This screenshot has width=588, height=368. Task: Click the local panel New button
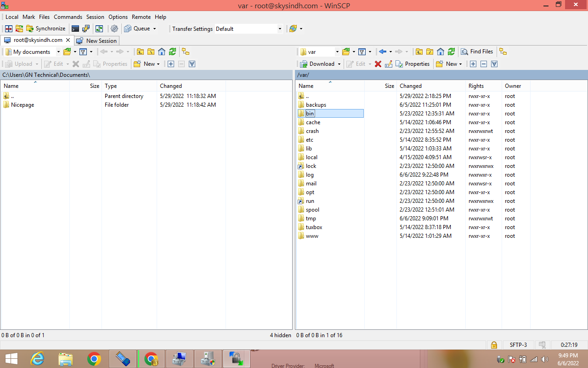tap(147, 64)
